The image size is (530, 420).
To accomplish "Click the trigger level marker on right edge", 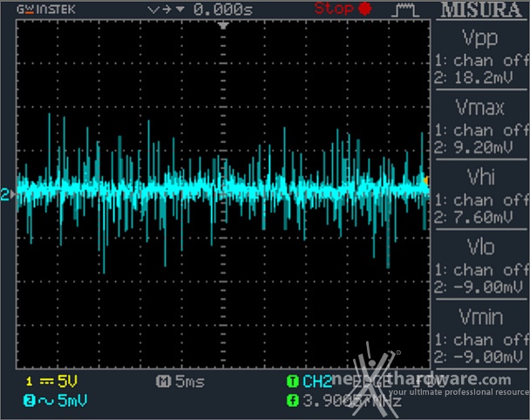I will (426, 180).
